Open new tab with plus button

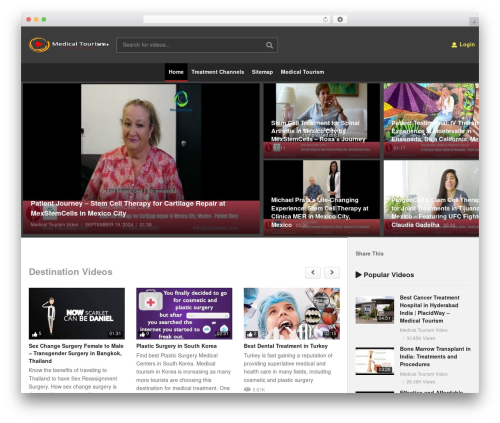[x=474, y=22]
